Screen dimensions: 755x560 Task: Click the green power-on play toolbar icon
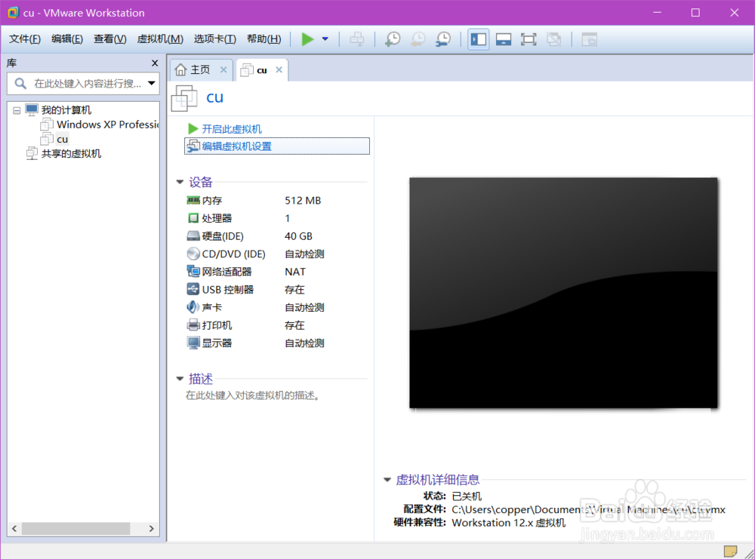coord(307,39)
